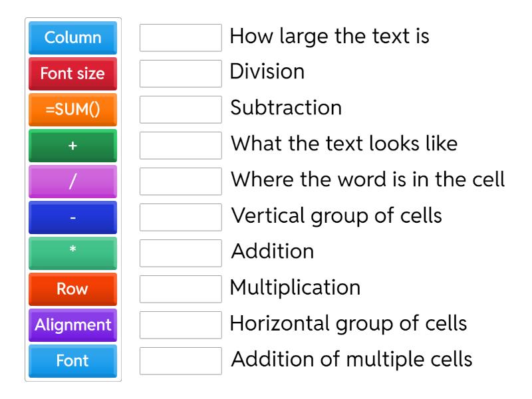Click the purple slash tile
This screenshot has width=532, height=399.
(72, 182)
